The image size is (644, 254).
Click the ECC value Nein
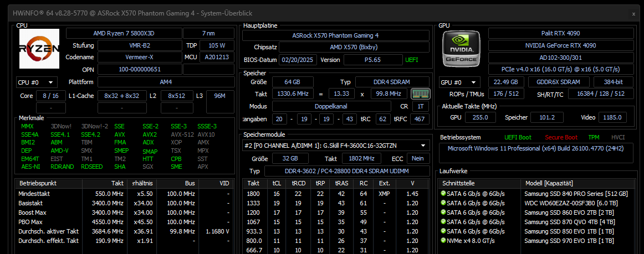[x=418, y=158]
